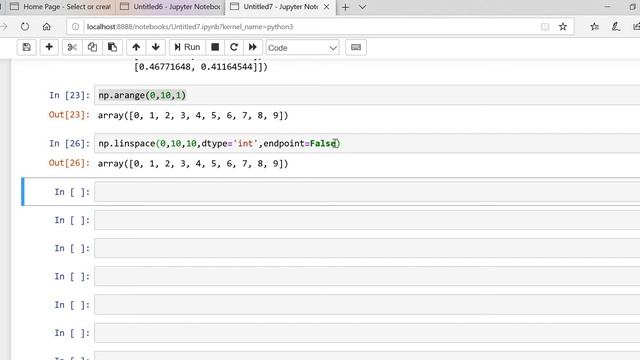Click into the np.arange(0,10,1) cell
The image size is (640, 360).
(x=367, y=95)
